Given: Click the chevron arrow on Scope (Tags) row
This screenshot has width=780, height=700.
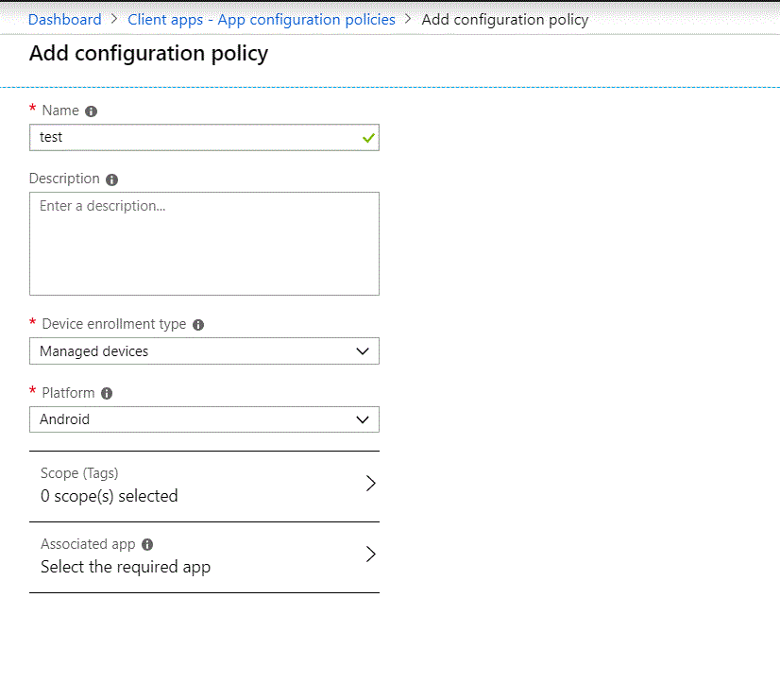Looking at the screenshot, I should [370, 484].
